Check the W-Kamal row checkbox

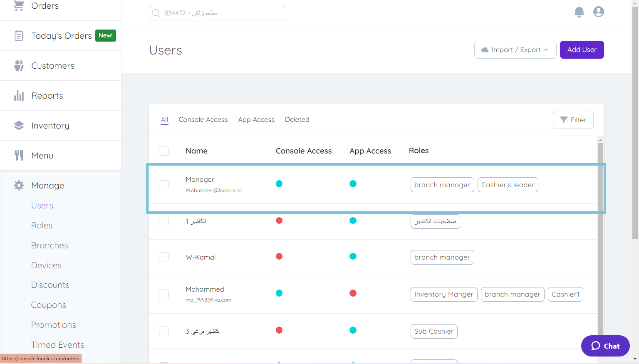click(164, 257)
